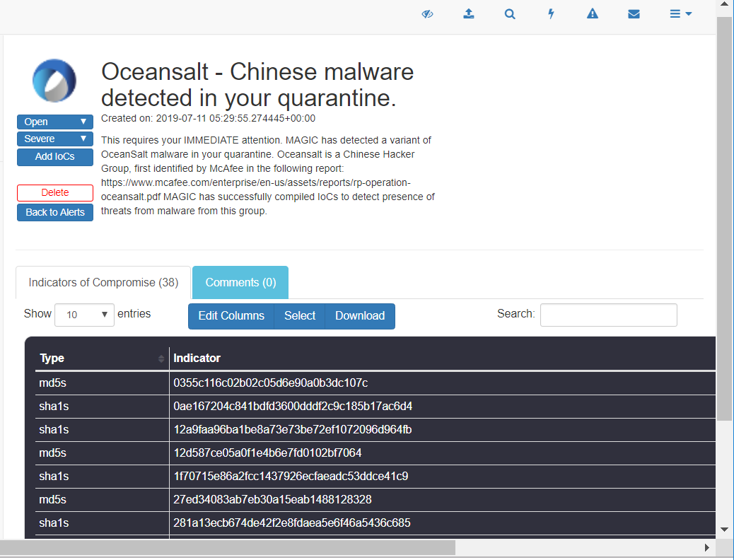Click the lightning bolt icon
The image size is (734, 560).
551,14
